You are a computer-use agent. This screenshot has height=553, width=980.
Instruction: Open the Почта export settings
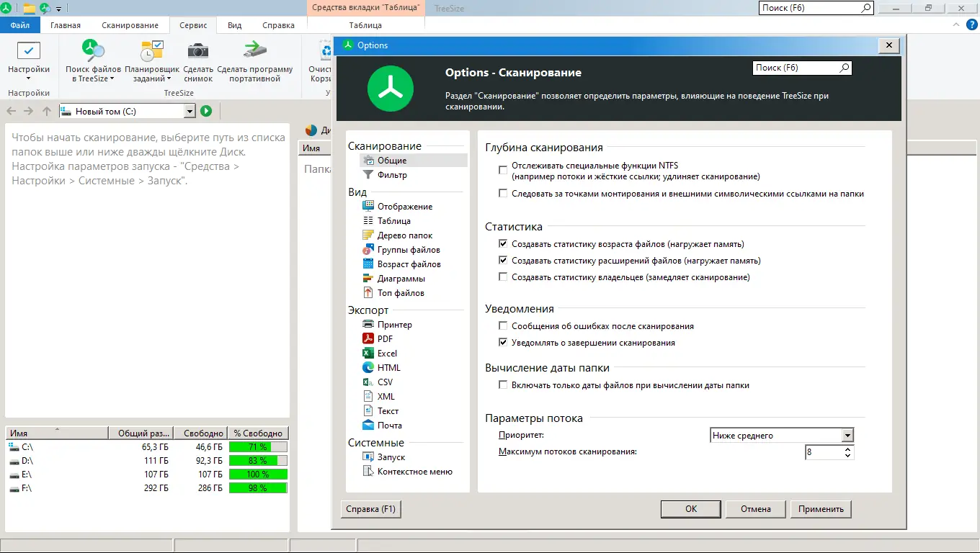tap(390, 426)
